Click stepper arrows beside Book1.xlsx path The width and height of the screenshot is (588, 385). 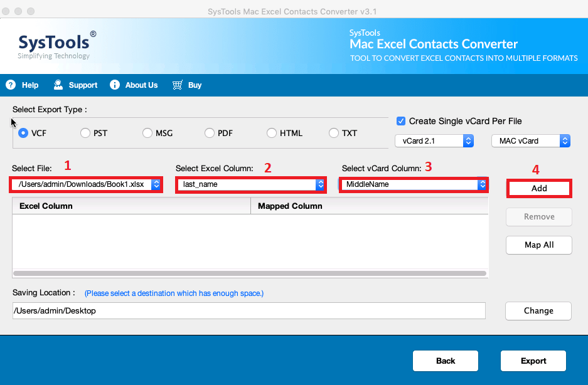pyautogui.click(x=156, y=184)
